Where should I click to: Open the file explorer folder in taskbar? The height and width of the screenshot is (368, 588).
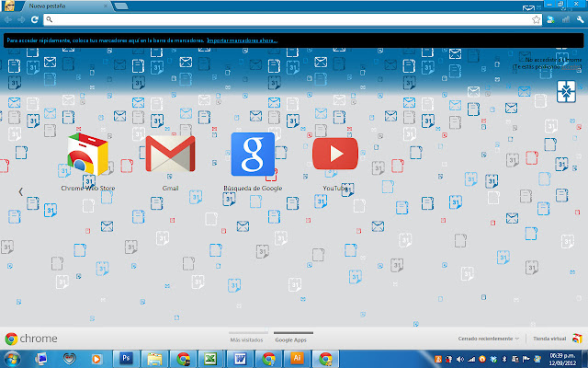coord(154,359)
